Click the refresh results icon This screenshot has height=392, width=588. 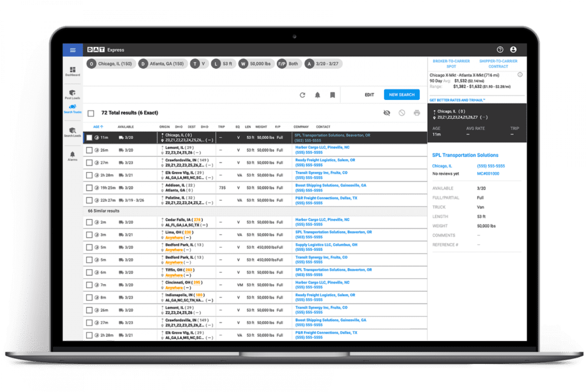(x=302, y=95)
